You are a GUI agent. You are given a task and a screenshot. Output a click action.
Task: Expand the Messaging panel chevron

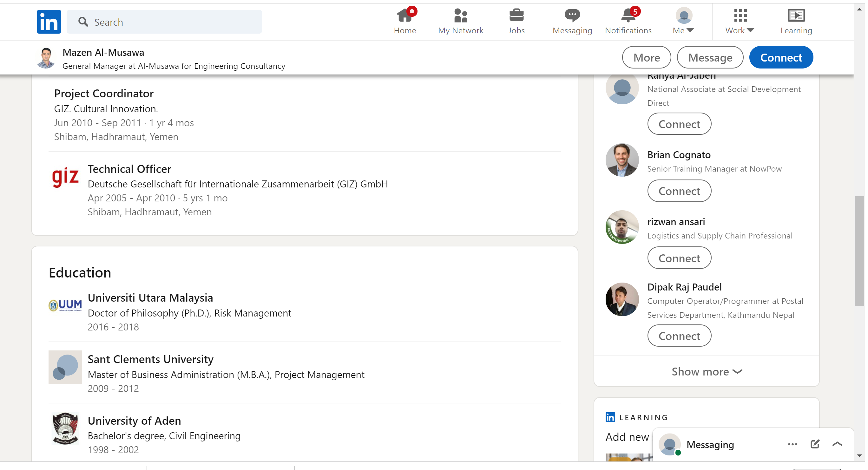(x=837, y=444)
